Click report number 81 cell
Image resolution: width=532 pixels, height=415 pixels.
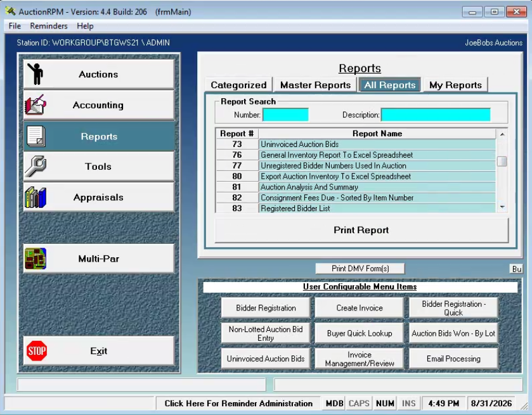[237, 187]
